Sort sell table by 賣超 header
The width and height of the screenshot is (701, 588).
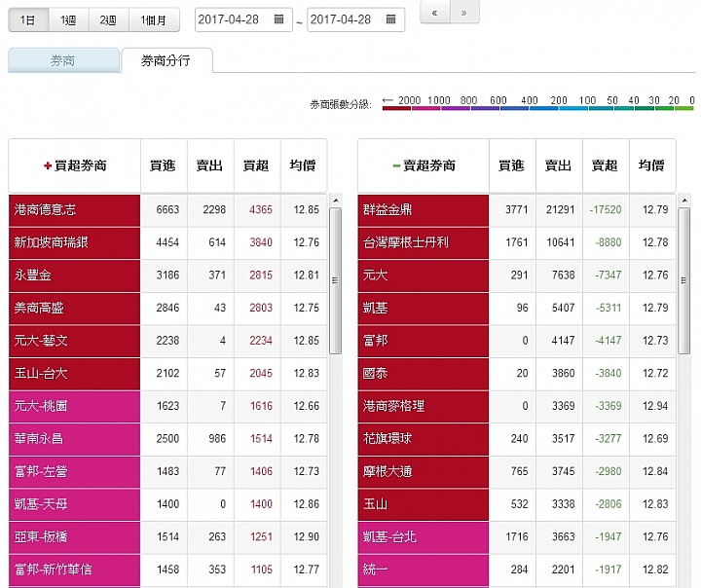point(606,165)
